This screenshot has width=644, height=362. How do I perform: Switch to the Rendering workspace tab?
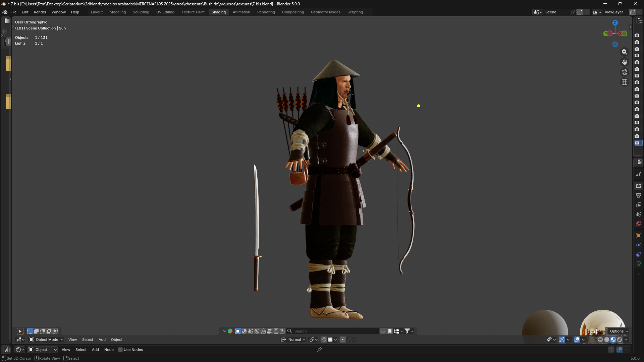(266, 12)
